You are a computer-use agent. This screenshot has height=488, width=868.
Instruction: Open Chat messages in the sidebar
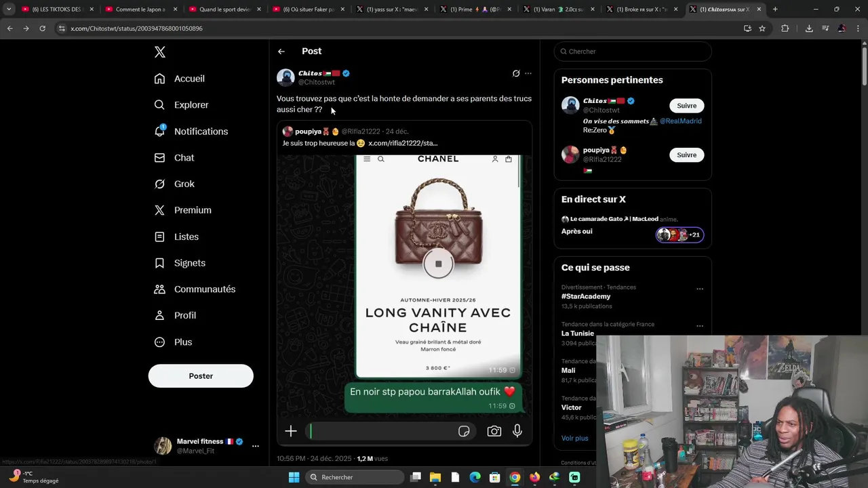click(x=174, y=158)
